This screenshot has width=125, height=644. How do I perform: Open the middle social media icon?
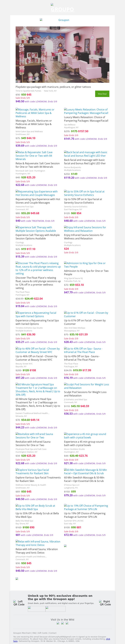[x=62, y=623]
